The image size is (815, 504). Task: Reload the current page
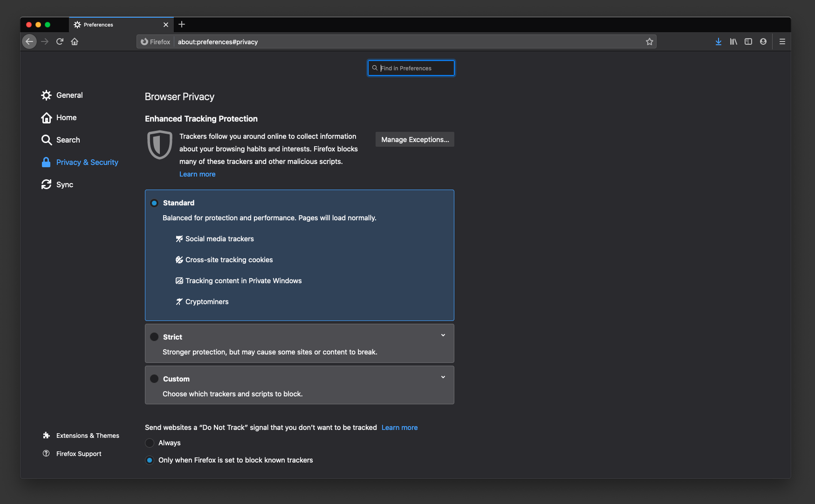point(60,41)
